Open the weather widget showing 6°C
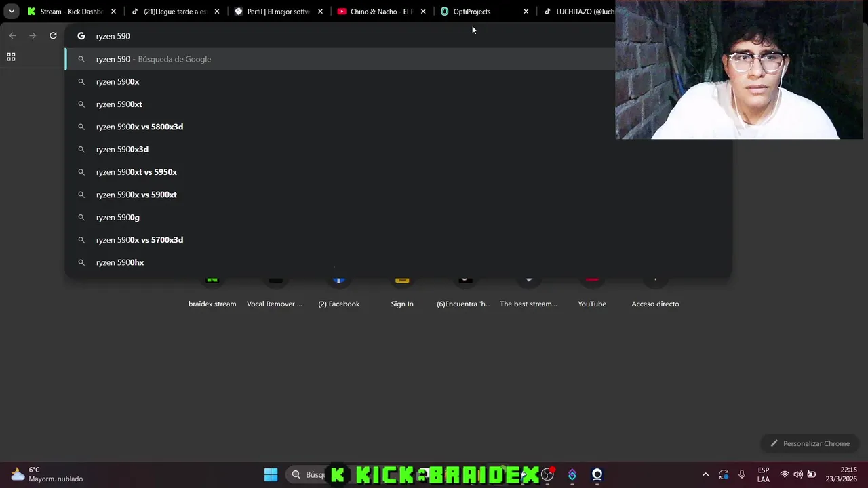Image resolution: width=868 pixels, height=488 pixels. coord(46,474)
